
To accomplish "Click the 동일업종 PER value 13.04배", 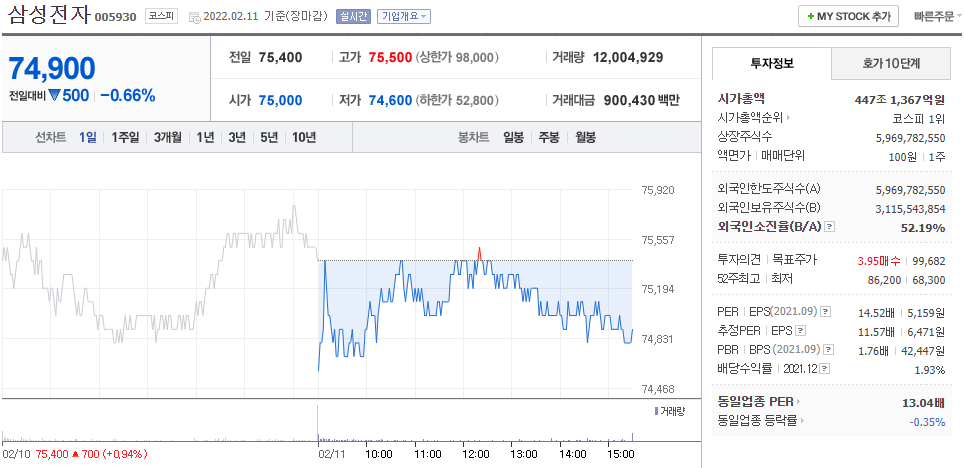I will point(924,403).
